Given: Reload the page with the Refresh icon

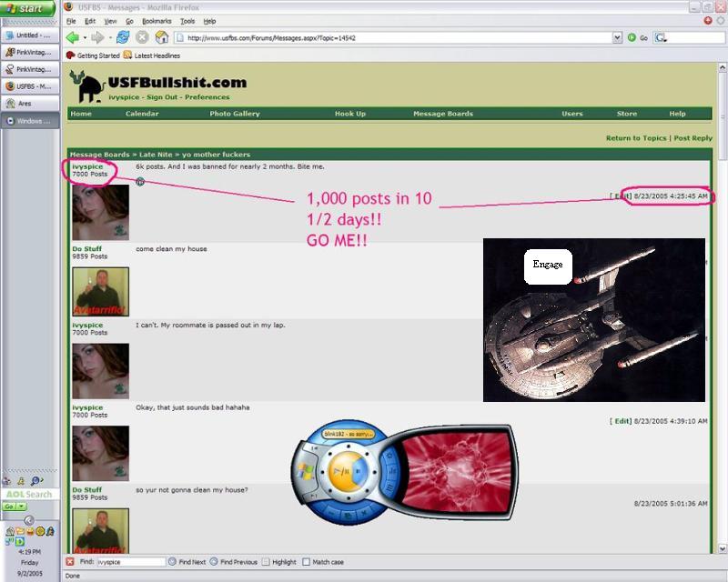Looking at the screenshot, I should [123, 37].
